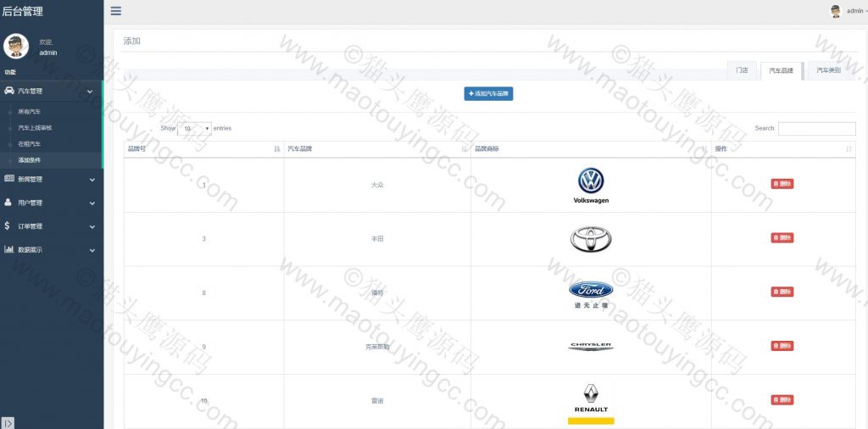Delete the 克莱斯勒 brand row
The width and height of the screenshot is (868, 429).
[782, 345]
